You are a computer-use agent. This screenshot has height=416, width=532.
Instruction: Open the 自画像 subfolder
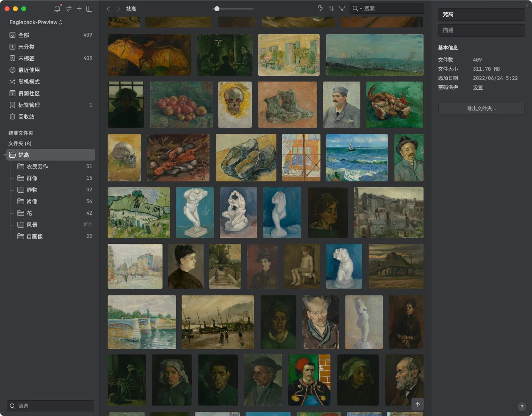coord(55,236)
